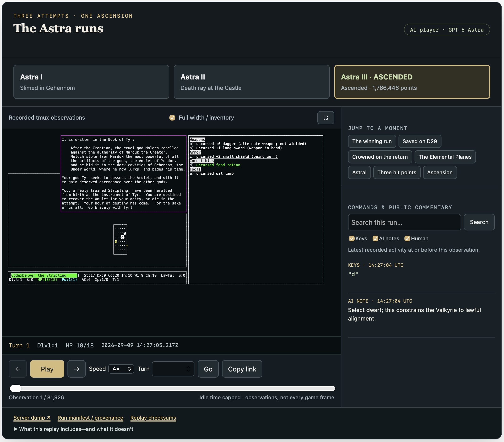Screen dimensions: 504x442
Task: Select the Astra II run tab
Action: click(x=252, y=82)
